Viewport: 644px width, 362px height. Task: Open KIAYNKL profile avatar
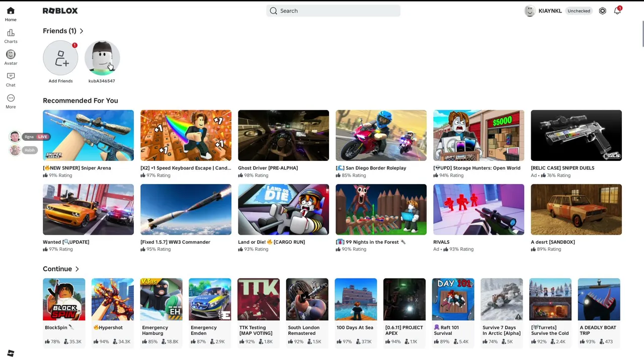tap(529, 11)
